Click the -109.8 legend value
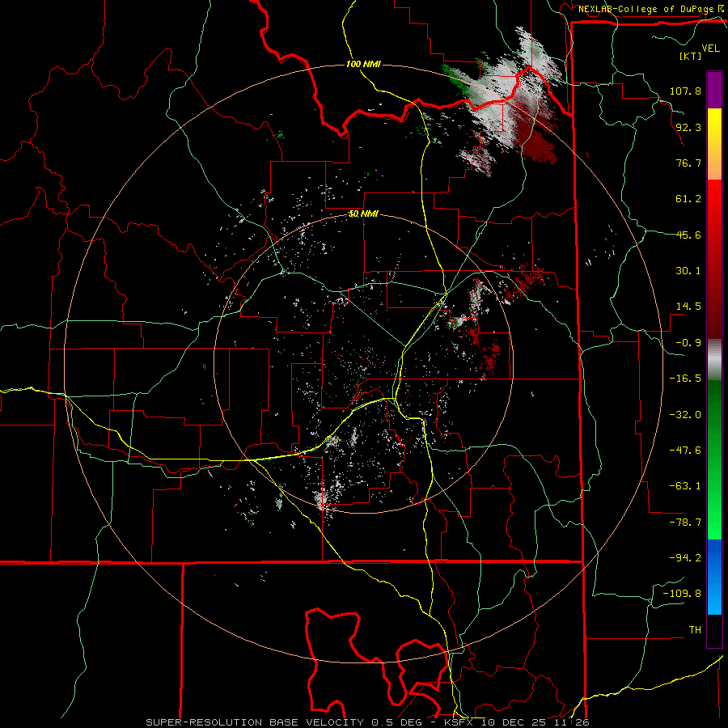The width and height of the screenshot is (728, 728). [x=682, y=594]
